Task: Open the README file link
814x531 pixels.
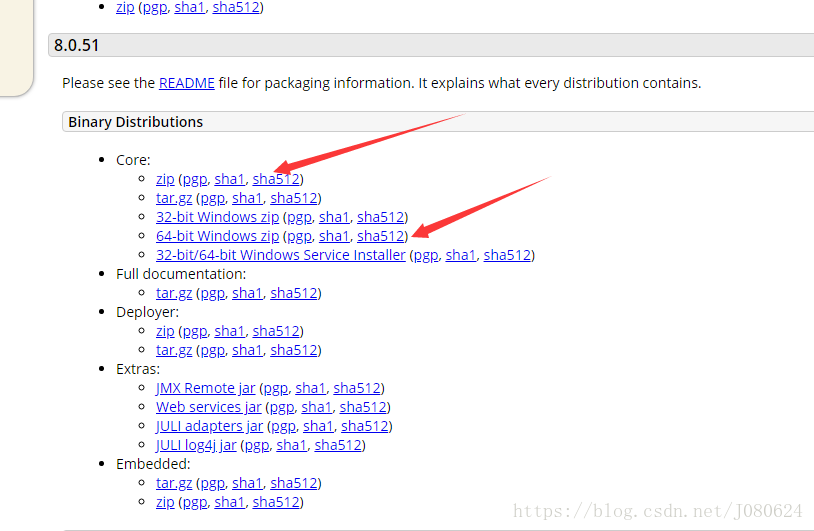Action: 186,83
